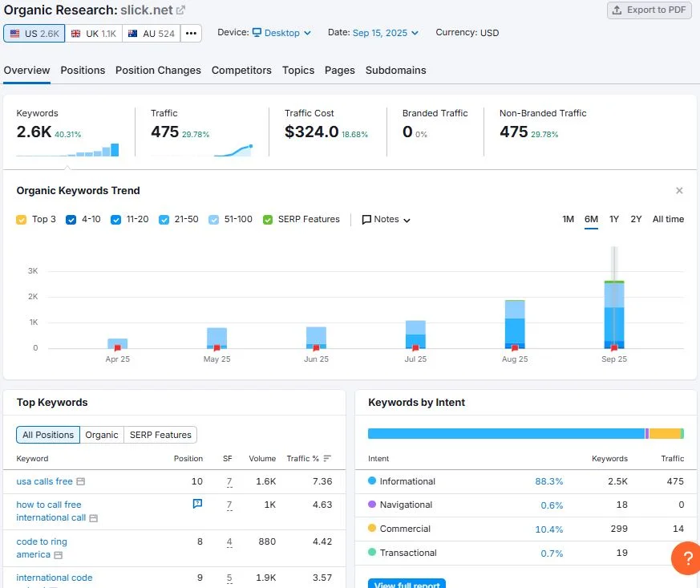Click featured snippet icon for how to call free
Image resolution: width=700 pixels, height=588 pixels.
pyautogui.click(x=197, y=504)
